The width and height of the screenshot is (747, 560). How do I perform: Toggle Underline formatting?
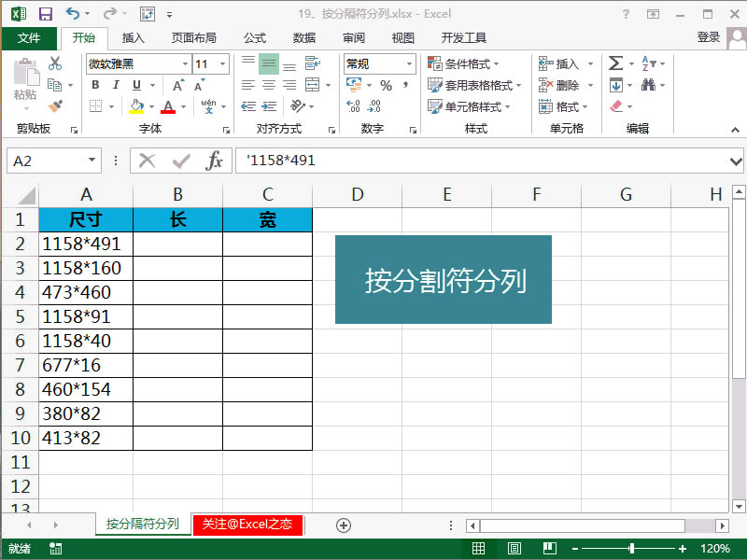coord(134,85)
